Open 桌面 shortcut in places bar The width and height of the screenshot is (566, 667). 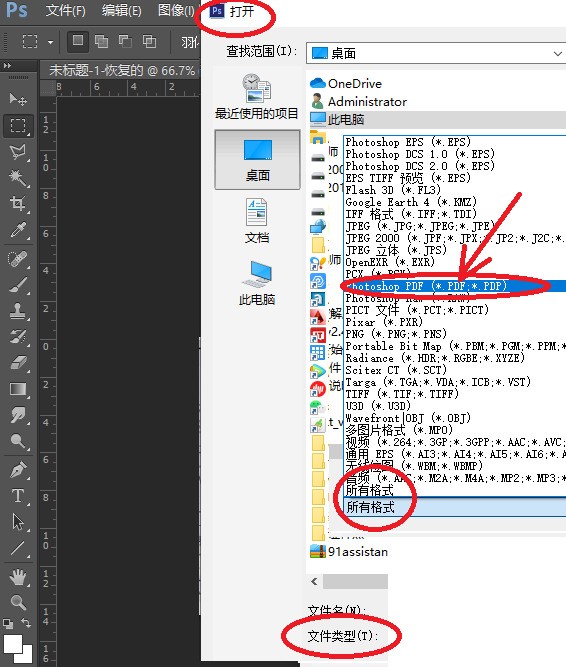click(x=257, y=160)
